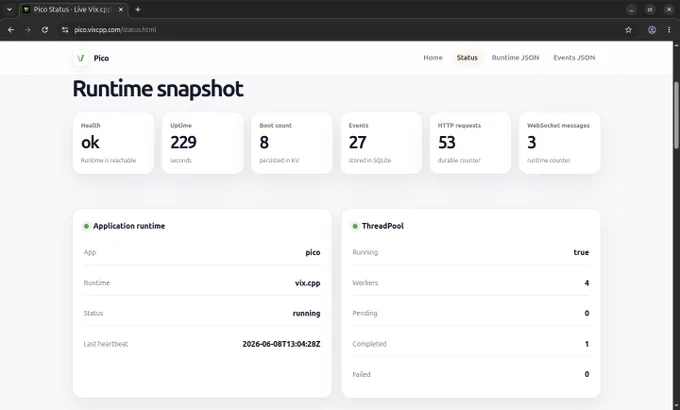
Task: Click the Running value true
Action: tap(581, 253)
